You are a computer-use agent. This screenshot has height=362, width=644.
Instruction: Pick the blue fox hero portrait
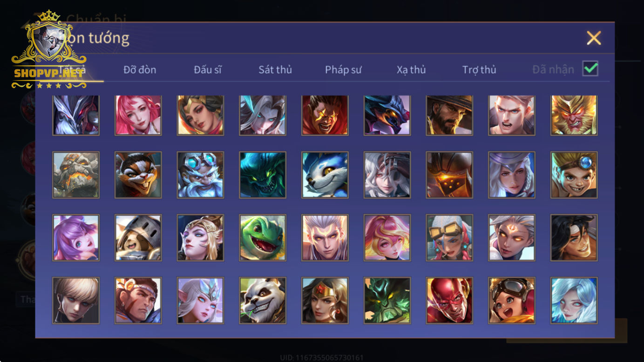[x=325, y=175]
